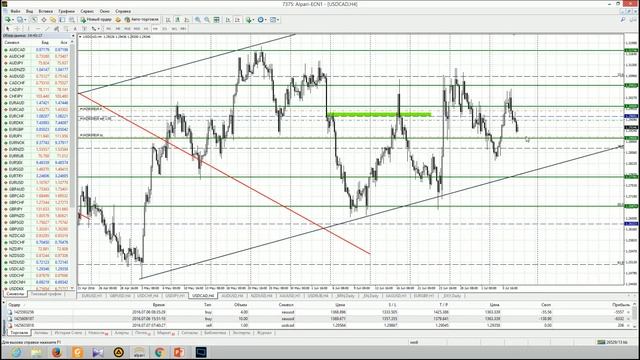Screen dimensions: 640x360
Task: Toggle the Market Watch window icon
Action: (34, 20)
